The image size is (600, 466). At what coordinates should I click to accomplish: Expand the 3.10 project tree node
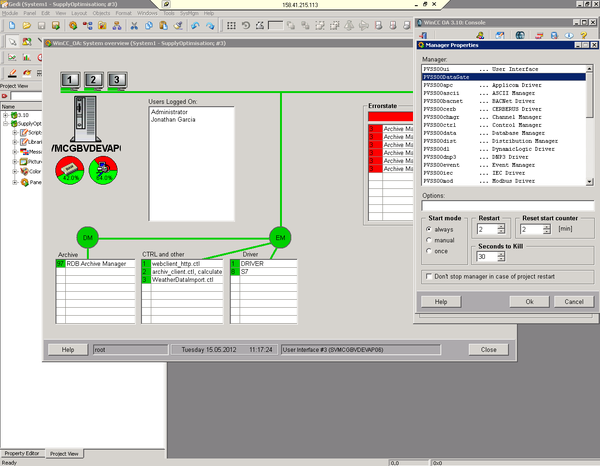(x=5, y=115)
